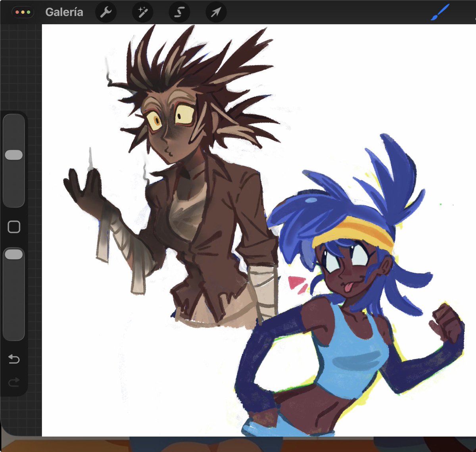Click the brush size slider handle
Screen dimensions: 476x452
14,155
